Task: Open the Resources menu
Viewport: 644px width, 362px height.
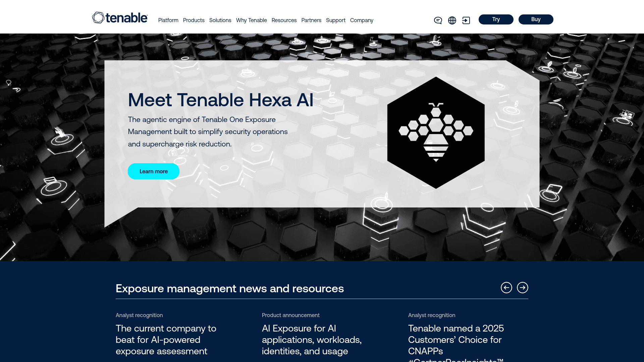Action: pos(284,20)
